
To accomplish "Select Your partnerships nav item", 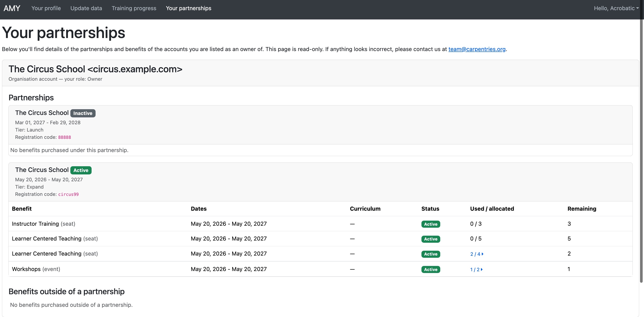I will 188,8.
